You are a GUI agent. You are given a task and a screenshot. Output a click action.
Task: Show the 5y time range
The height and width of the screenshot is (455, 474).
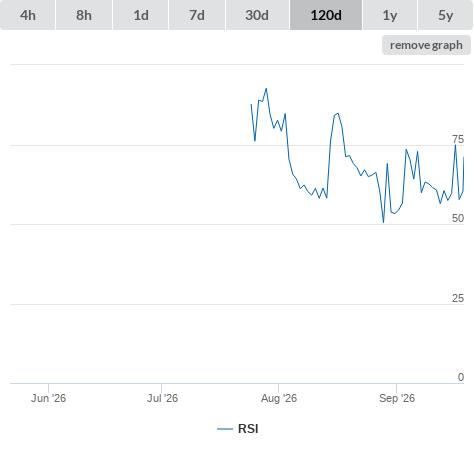point(445,15)
